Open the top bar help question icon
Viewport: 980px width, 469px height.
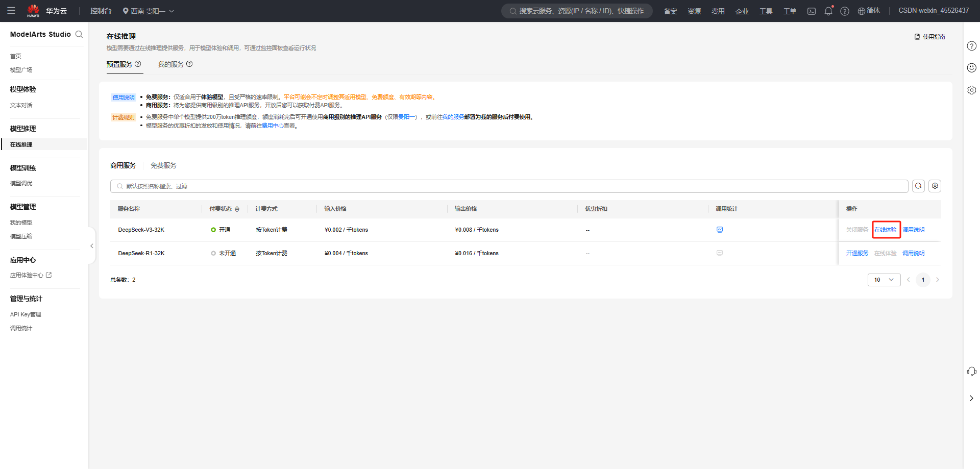point(845,11)
